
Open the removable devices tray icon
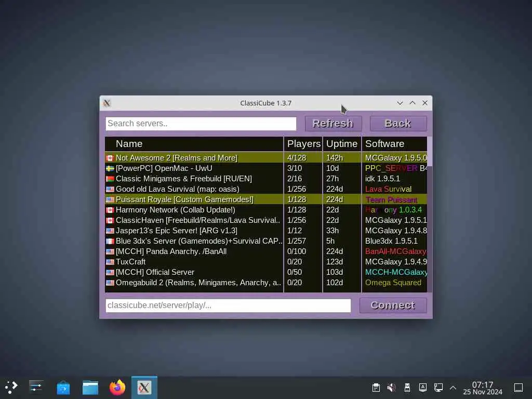tap(407, 388)
